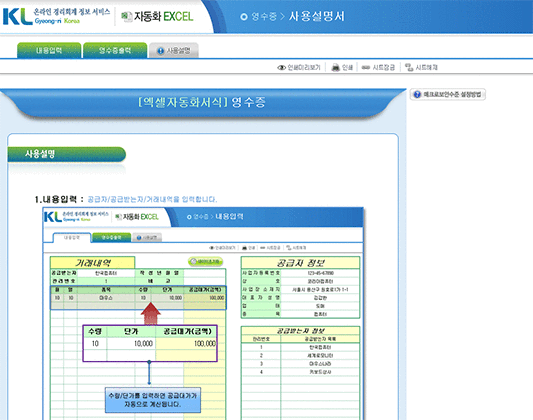The image size is (533, 420).
Task: Click 공급자 정보 header in the example screenshot
Action: [300, 263]
